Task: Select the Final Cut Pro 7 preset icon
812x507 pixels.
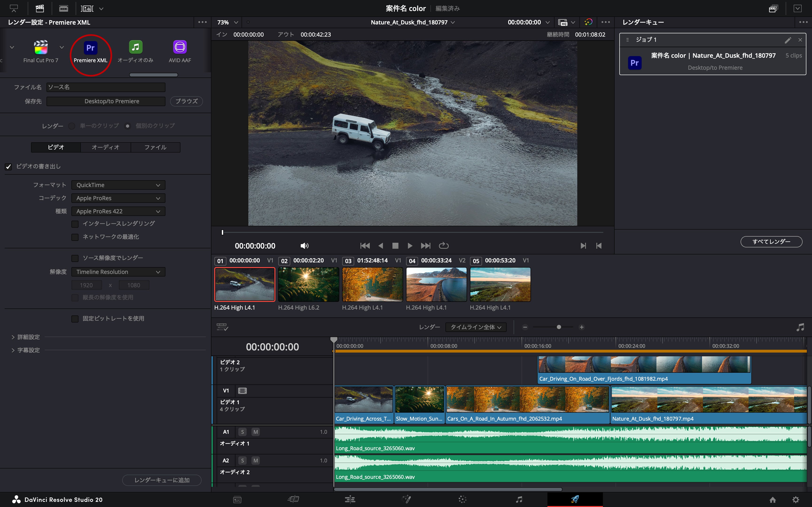Action: [41, 47]
